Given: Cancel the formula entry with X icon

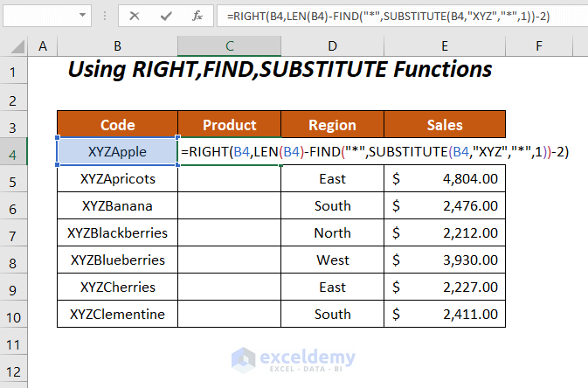Looking at the screenshot, I should 135,16.
